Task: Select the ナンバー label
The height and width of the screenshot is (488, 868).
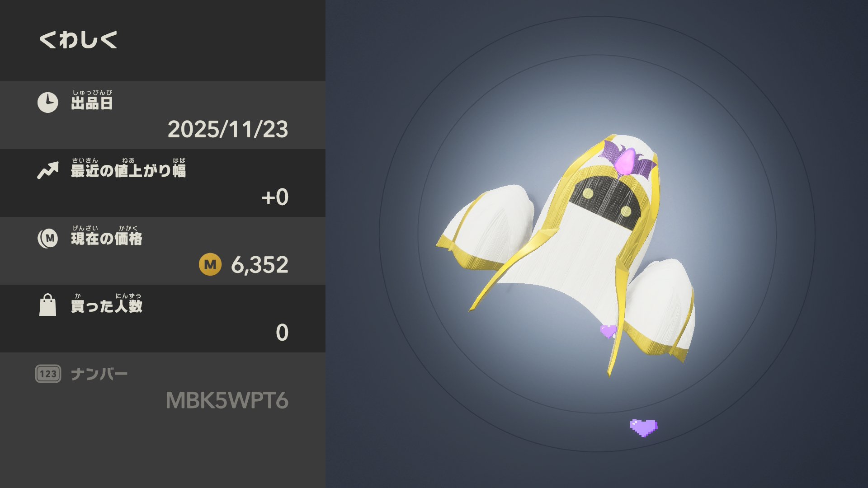Action: click(99, 374)
